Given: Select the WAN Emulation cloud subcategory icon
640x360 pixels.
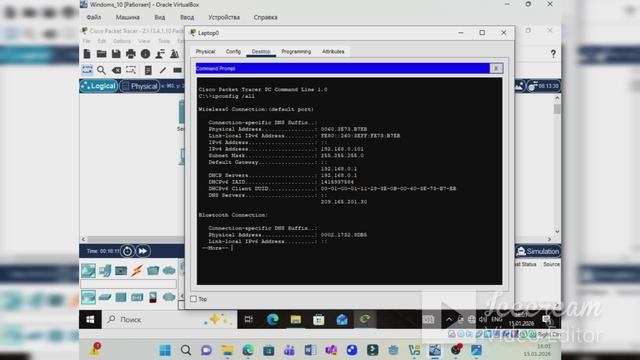Looking at the screenshot, I should (x=169, y=297).
